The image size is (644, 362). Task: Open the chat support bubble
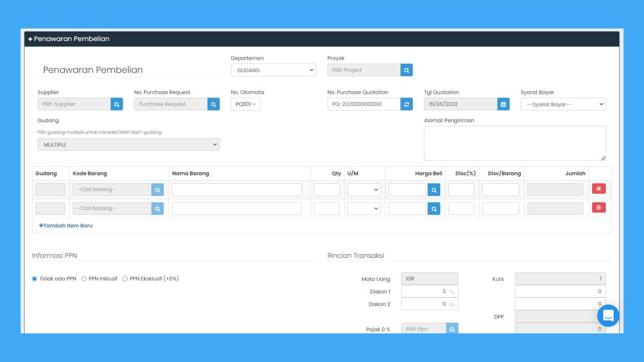coord(608,315)
